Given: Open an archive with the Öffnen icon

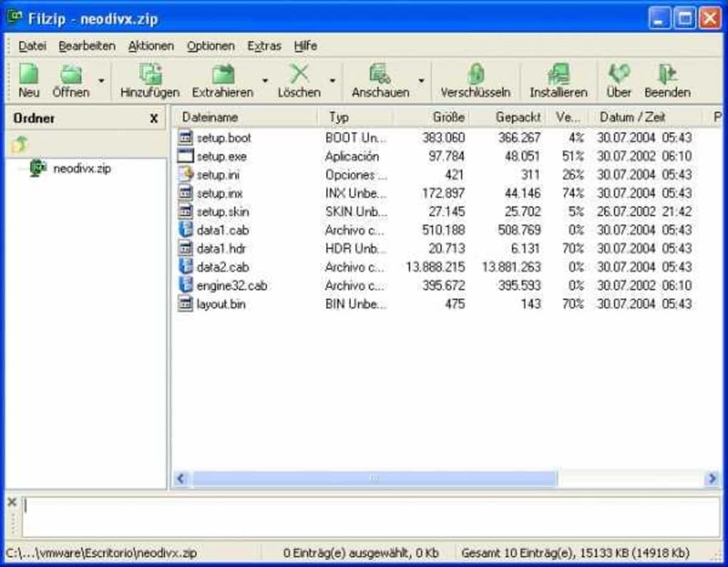Looking at the screenshot, I should pos(71,74).
